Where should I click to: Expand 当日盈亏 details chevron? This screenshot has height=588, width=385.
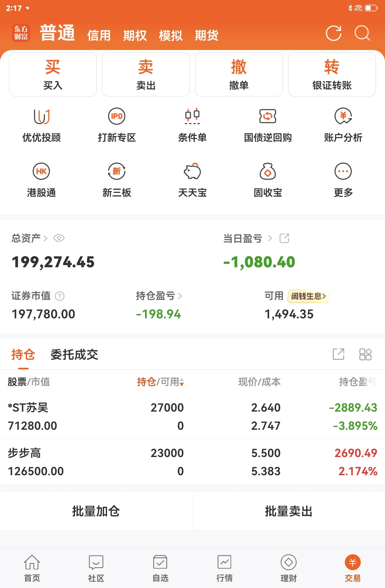pos(270,238)
